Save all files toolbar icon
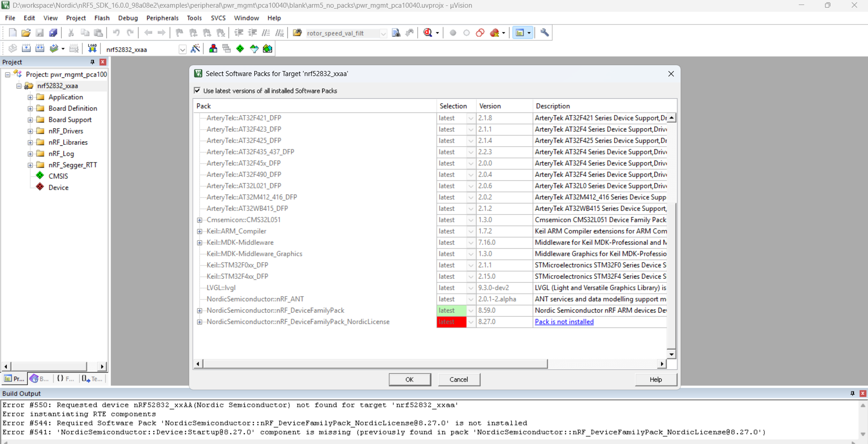This screenshot has height=444, width=868. coord(53,33)
